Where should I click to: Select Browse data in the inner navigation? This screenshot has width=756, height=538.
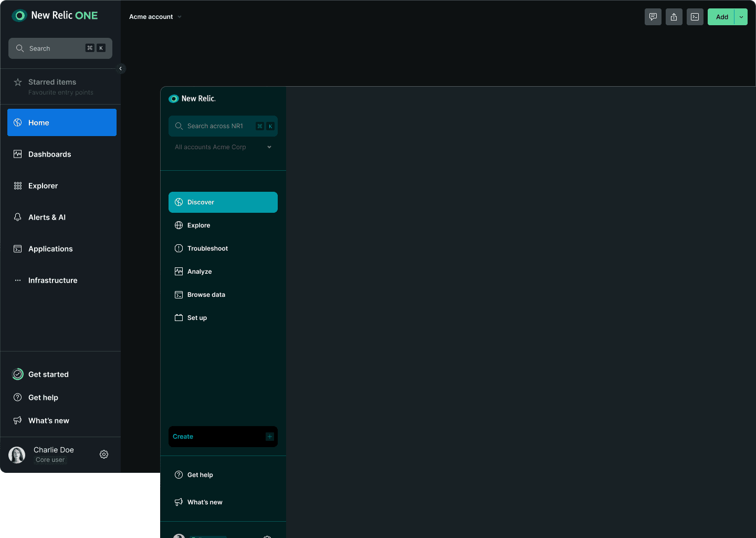coord(223,295)
